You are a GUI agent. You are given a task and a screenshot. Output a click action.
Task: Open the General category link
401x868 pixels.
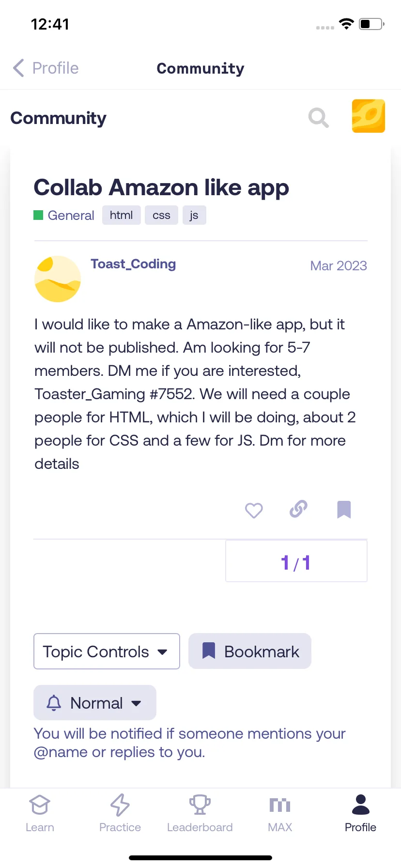coord(64,215)
